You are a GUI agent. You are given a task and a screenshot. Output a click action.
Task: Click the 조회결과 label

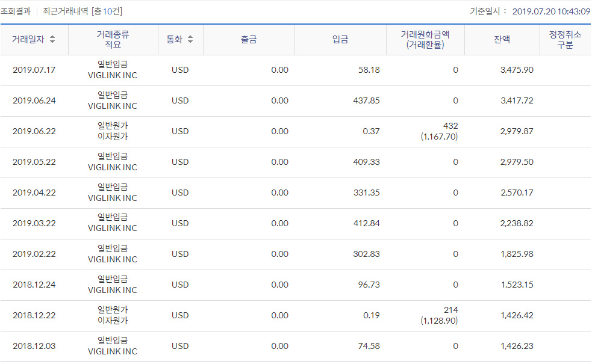[x=15, y=11]
